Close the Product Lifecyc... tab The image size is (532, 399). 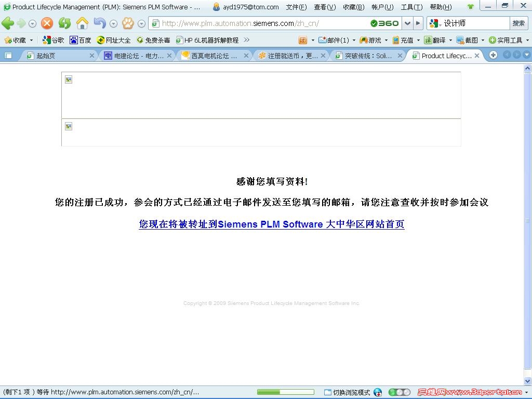coord(477,56)
